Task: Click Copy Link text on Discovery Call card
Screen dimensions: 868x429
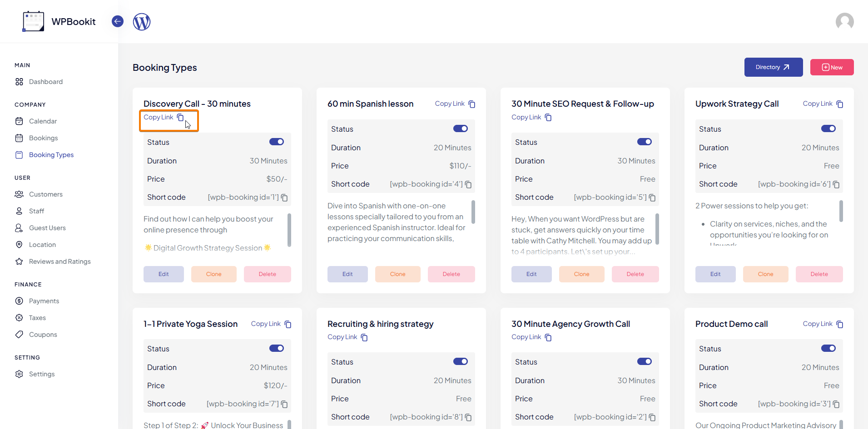Action: (x=159, y=117)
